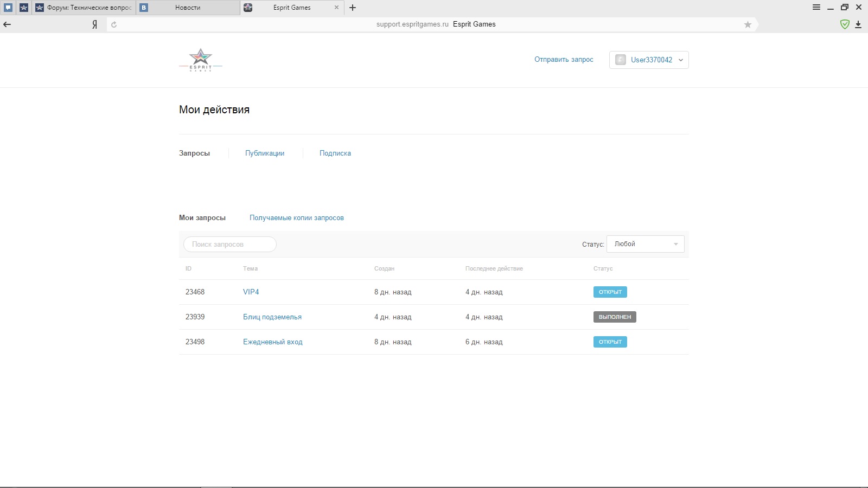Open the browser hamburger menu
This screenshot has width=868, height=488.
816,8
